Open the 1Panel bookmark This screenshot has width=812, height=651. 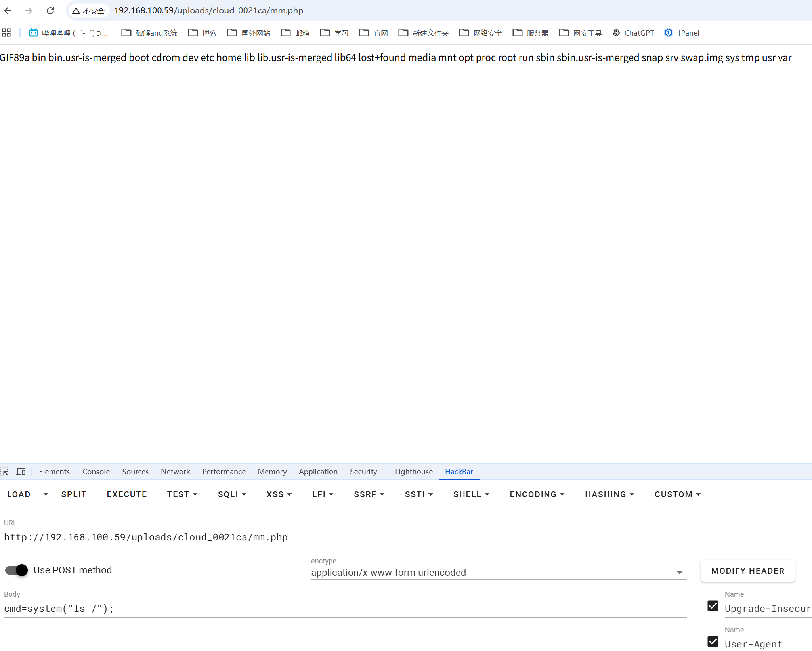pos(682,33)
